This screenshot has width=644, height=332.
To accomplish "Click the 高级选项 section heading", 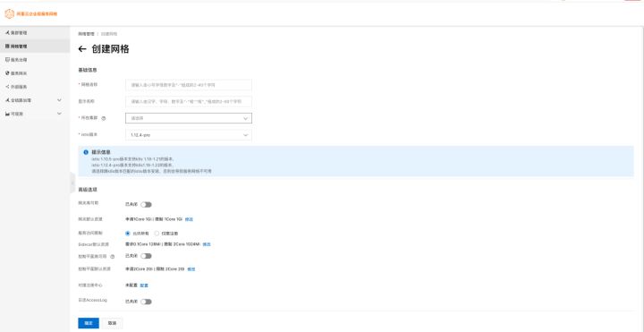I will (87, 190).
